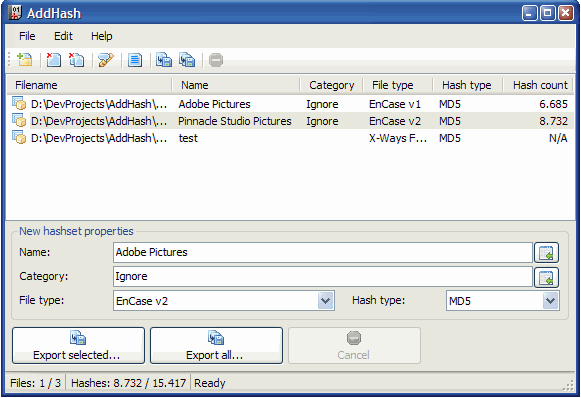Click Ignore category in Pinnacle Studio row

(x=322, y=121)
